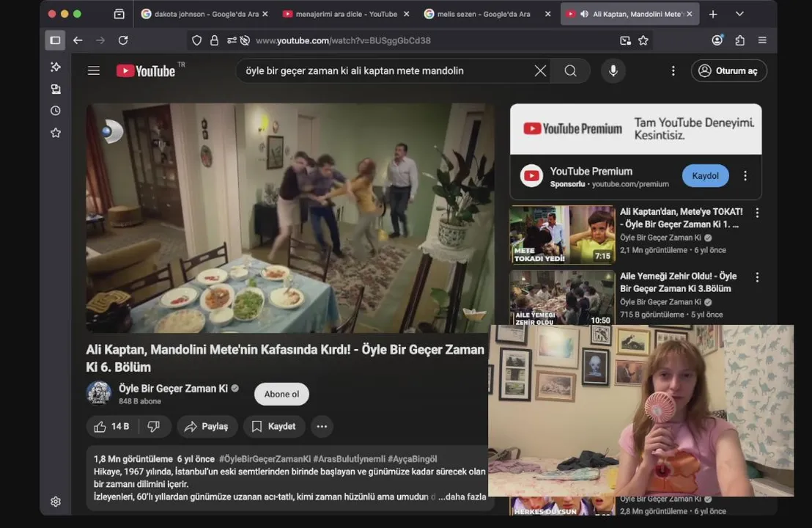Open AI sparkle tool in sidebar
The image size is (812, 528).
pyautogui.click(x=56, y=67)
